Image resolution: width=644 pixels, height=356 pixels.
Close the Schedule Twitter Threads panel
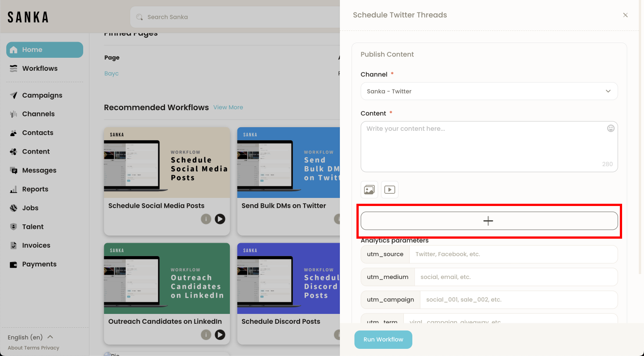(x=625, y=15)
